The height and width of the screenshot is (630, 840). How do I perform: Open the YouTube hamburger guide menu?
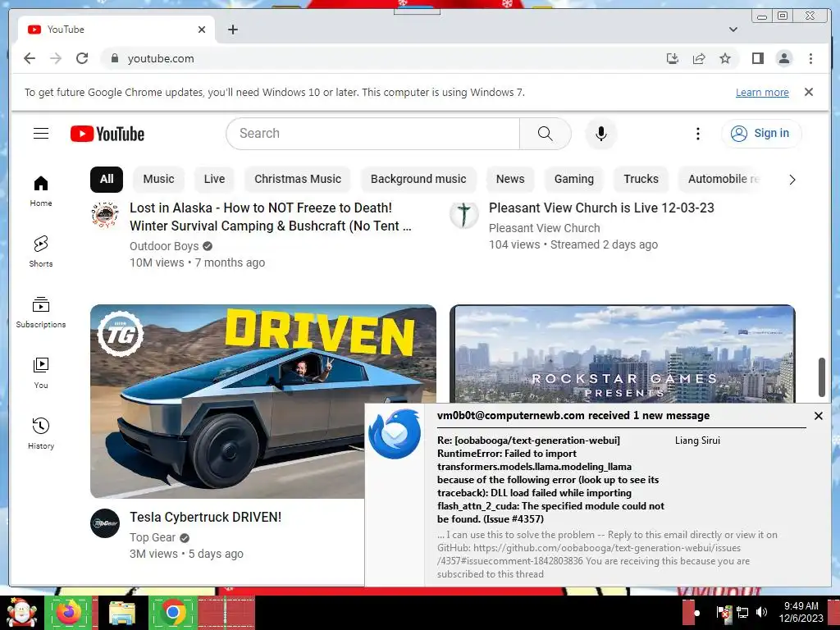point(41,134)
